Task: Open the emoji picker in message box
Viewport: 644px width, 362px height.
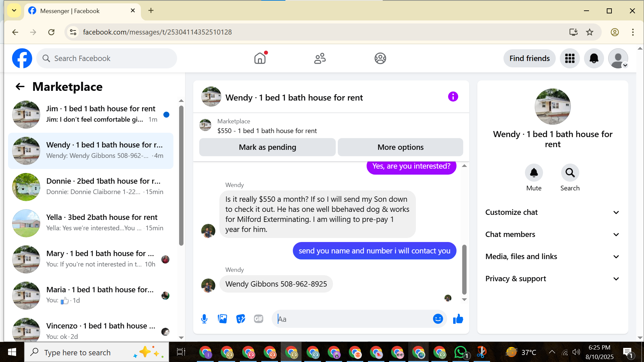Action: click(438, 319)
